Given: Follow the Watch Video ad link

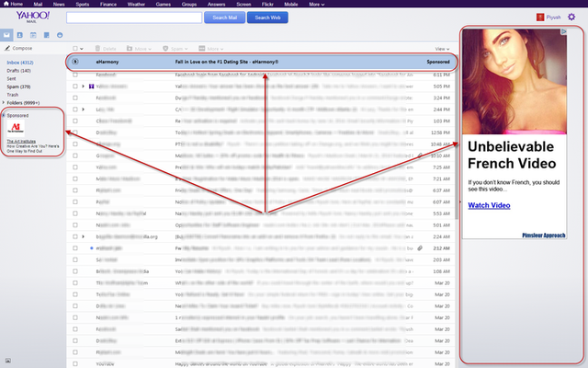Looking at the screenshot, I should click(489, 205).
